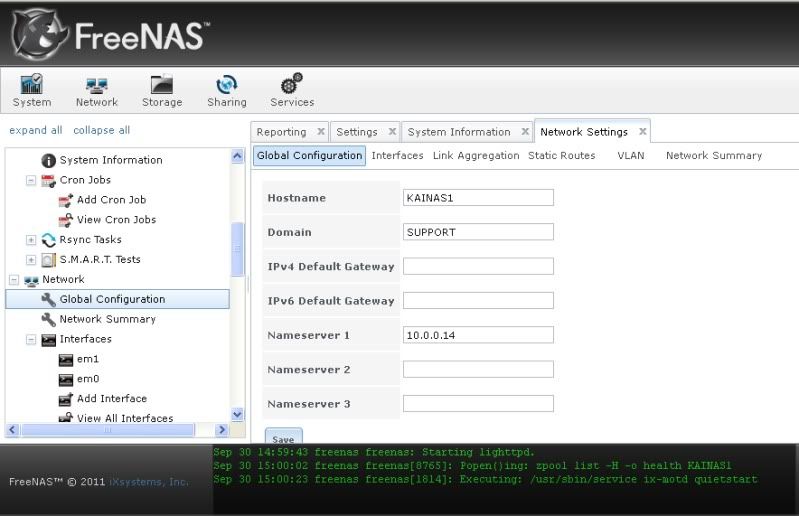Click the View All Interfaces icon
The height and width of the screenshot is (516, 799).
tap(66, 418)
